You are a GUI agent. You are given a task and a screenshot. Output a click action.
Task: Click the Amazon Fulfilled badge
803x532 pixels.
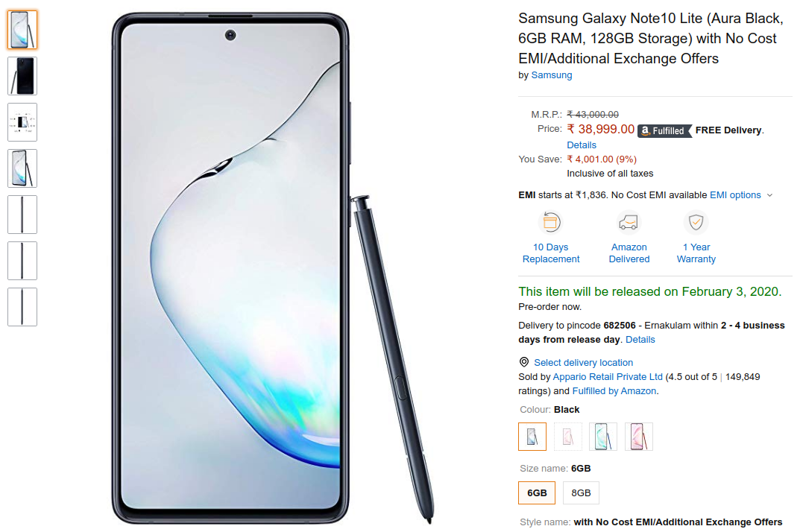pos(665,131)
